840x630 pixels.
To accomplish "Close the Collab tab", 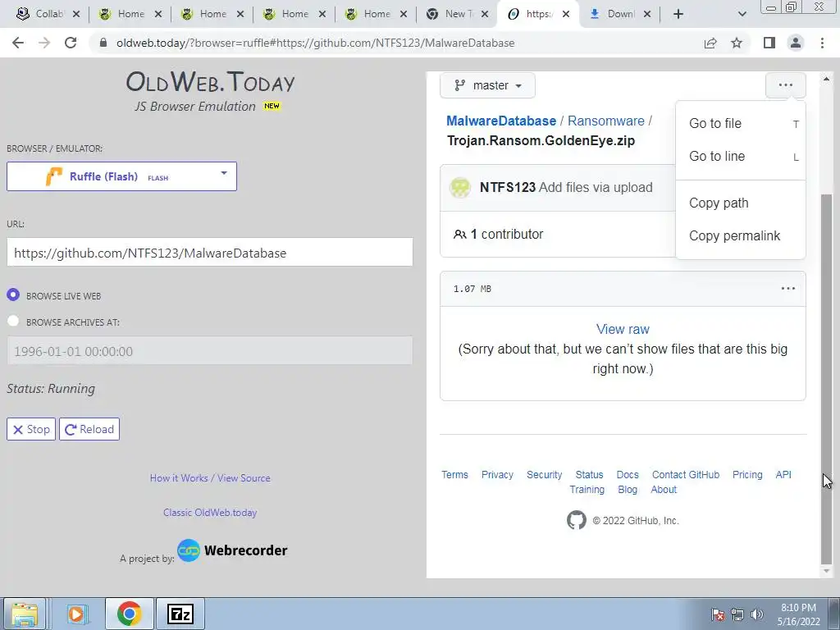I will coord(76,14).
